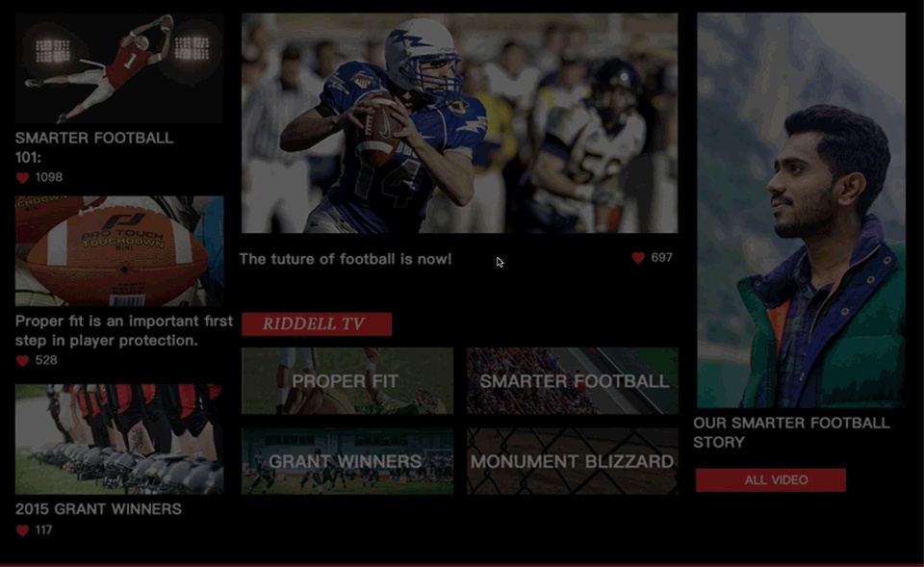The width and height of the screenshot is (924, 567).
Task: Play the featured quarterback video image
Action: (x=460, y=123)
